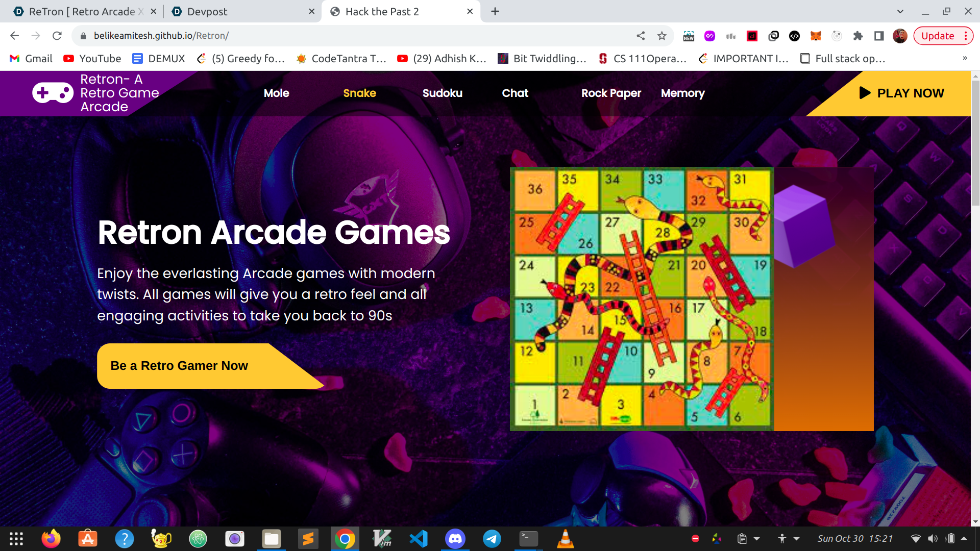The height and width of the screenshot is (551, 980).
Task: Reload the current page
Action: pos(57,36)
